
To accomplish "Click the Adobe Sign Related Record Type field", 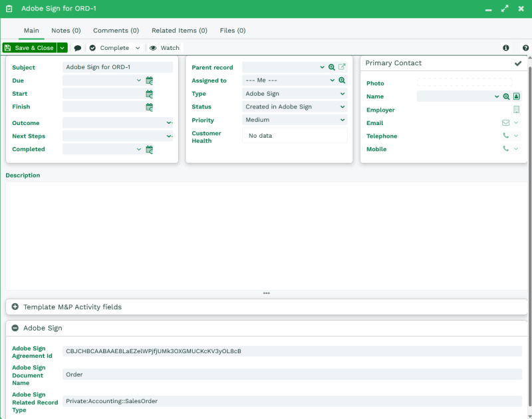I will pyautogui.click(x=292, y=401).
